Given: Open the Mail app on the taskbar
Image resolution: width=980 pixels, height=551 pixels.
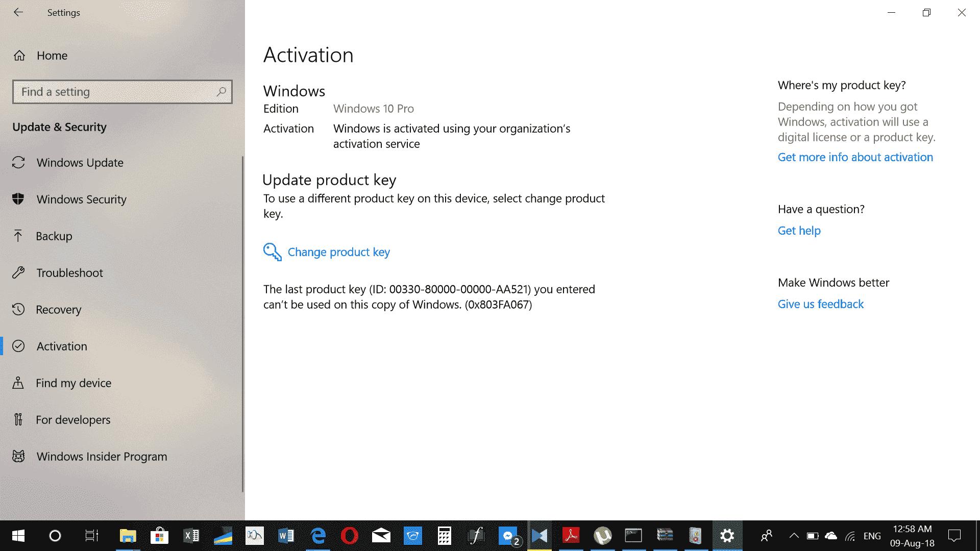Looking at the screenshot, I should (381, 536).
